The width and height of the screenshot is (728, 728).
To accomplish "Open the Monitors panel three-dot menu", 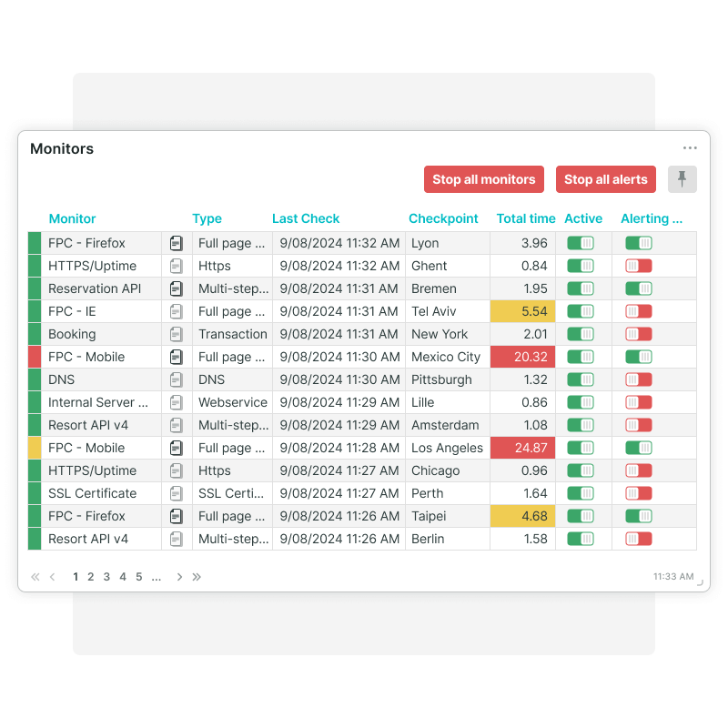I will click(x=690, y=148).
